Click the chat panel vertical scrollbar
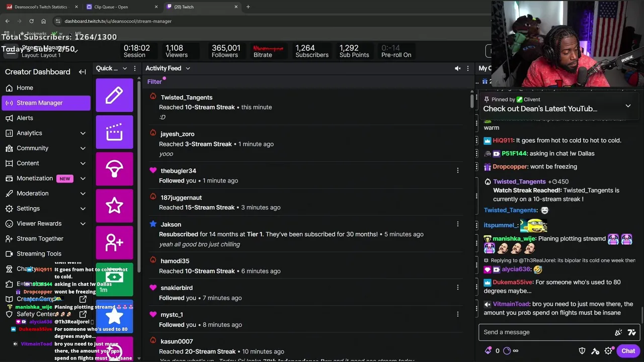The height and width of the screenshot is (362, 644). tap(641, 316)
